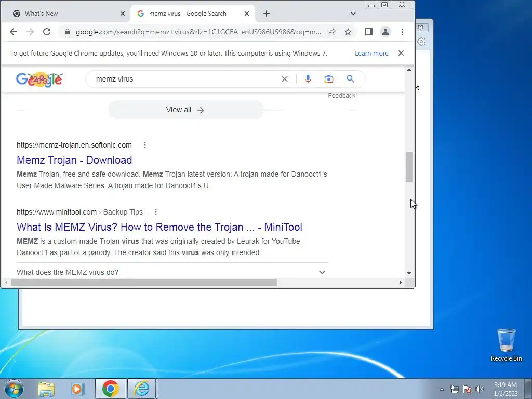This screenshot has height=399, width=532.
Task: Open Chrome's side panel
Action: [369, 32]
